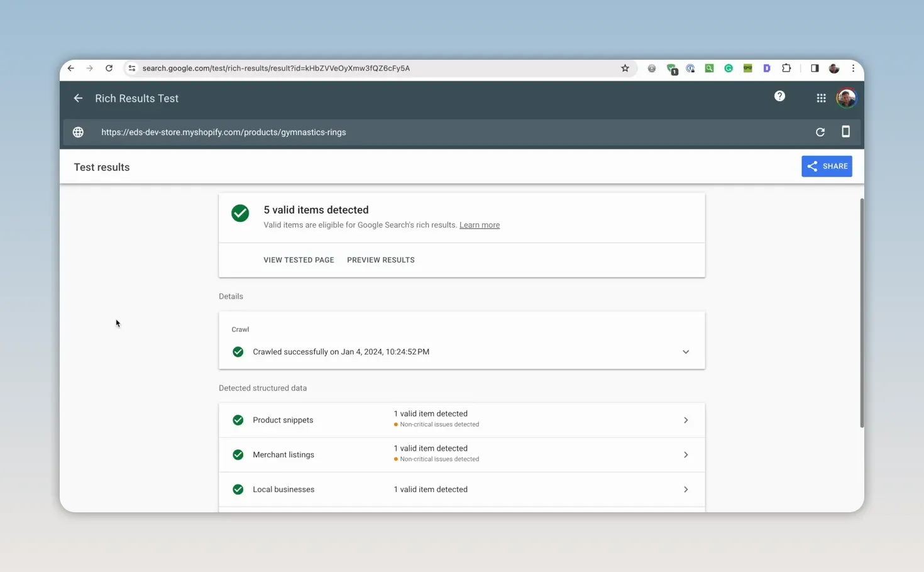Open the Chrome three-dot menu
The width and height of the screenshot is (924, 572).
(x=853, y=69)
